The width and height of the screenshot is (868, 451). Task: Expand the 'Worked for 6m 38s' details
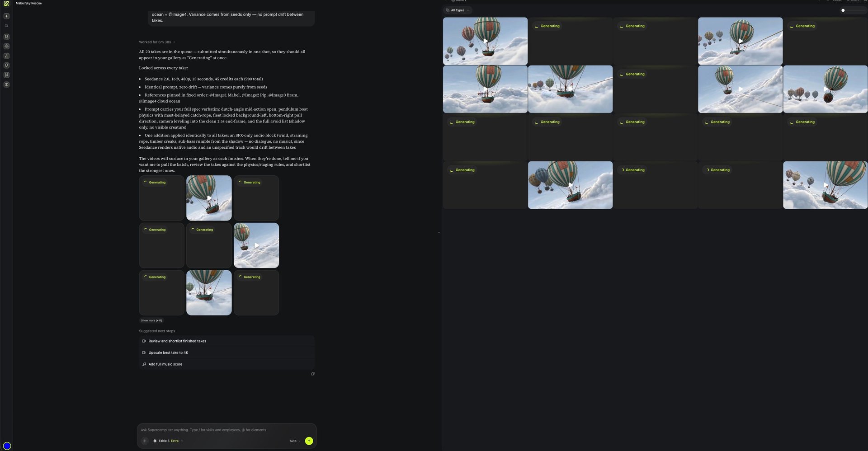(156, 42)
